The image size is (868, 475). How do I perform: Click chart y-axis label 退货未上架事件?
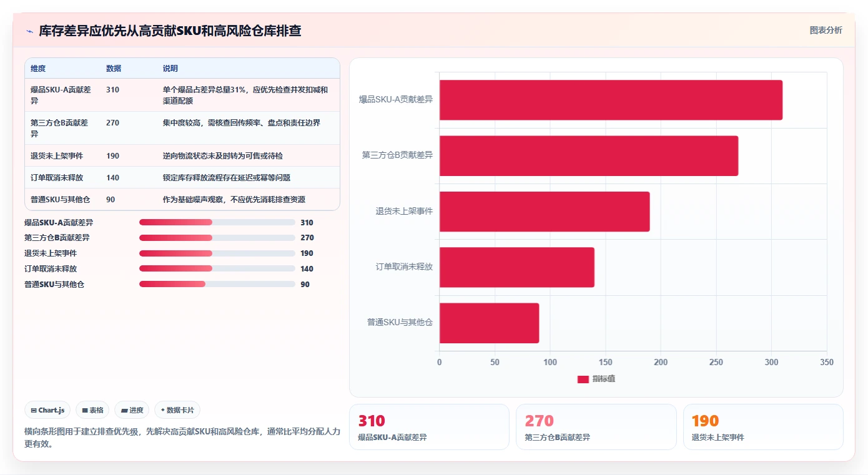click(x=405, y=211)
